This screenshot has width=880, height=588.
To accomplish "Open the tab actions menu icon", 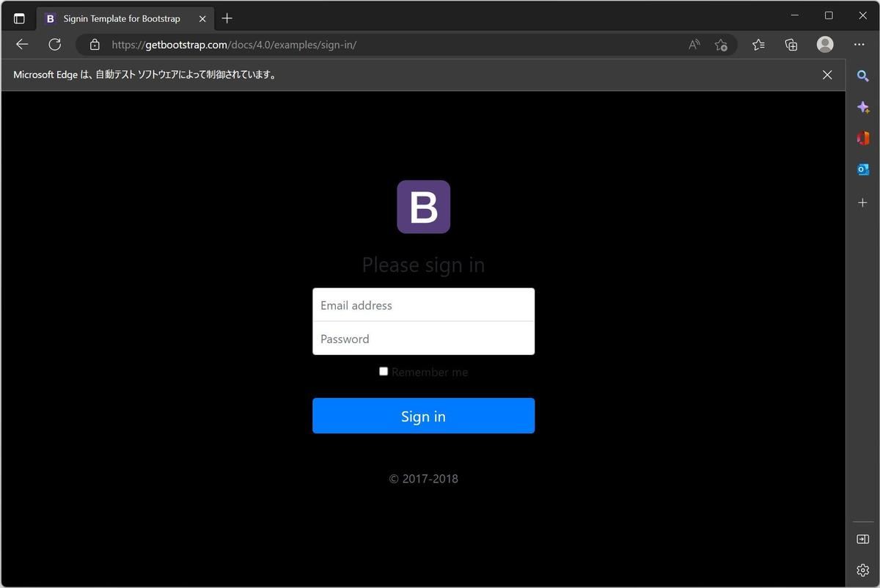I will 19,18.
